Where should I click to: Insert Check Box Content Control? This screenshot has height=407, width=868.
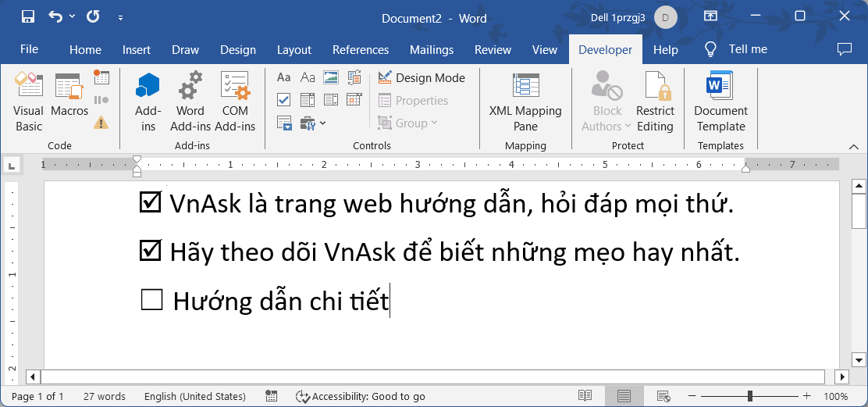click(284, 100)
